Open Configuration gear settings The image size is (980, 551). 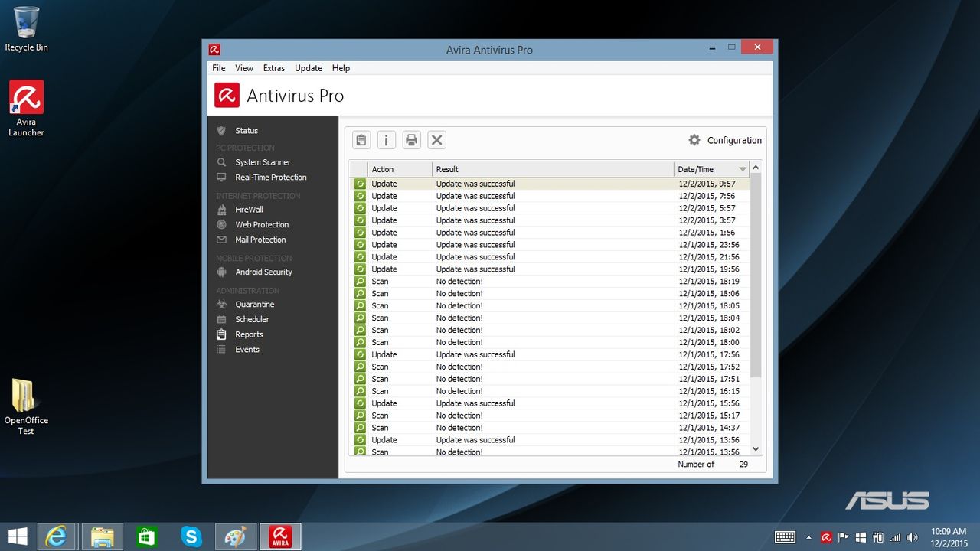(724, 140)
